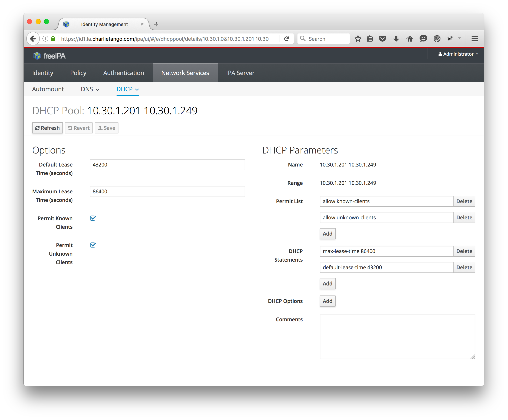The image size is (508, 420).
Task: Click the striped globe extension icon
Action: [437, 39]
